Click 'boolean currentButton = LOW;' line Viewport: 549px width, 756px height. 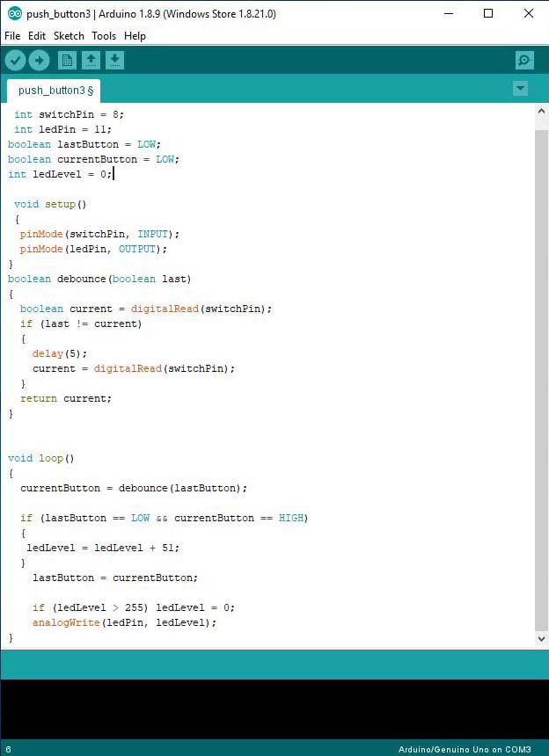click(93, 159)
